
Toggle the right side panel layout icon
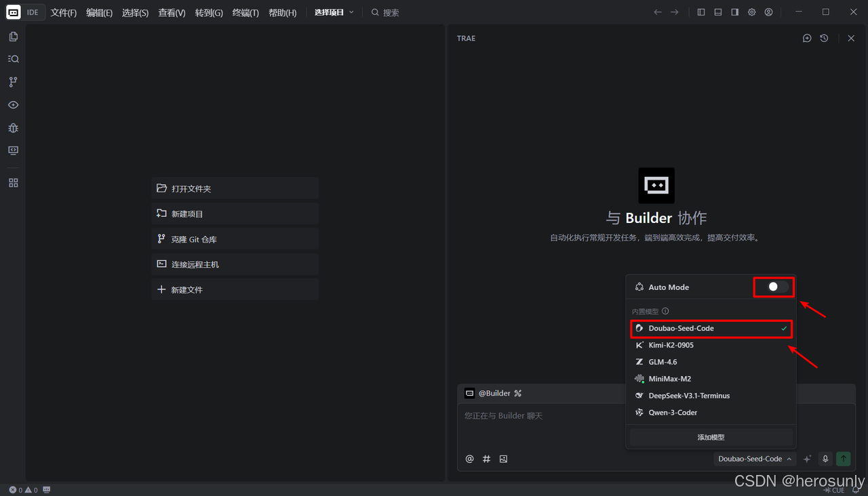point(735,12)
